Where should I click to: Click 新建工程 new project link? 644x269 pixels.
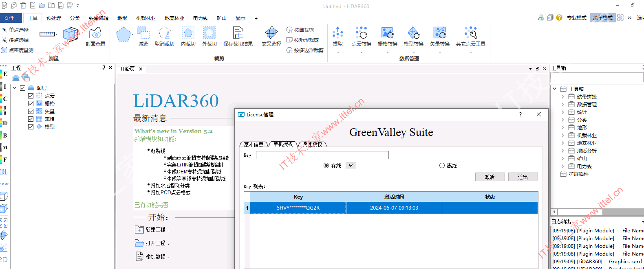[153, 230]
